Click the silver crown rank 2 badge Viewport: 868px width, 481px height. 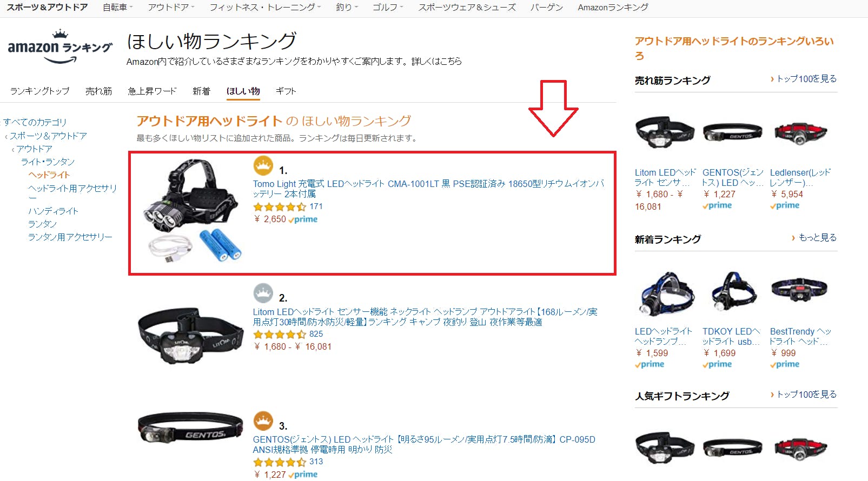263,293
